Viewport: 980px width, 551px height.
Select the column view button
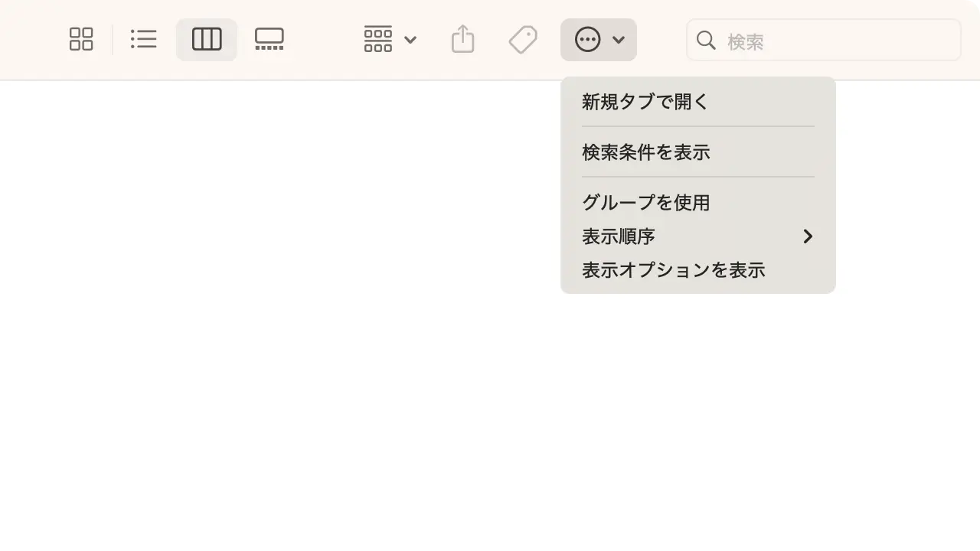(x=207, y=40)
